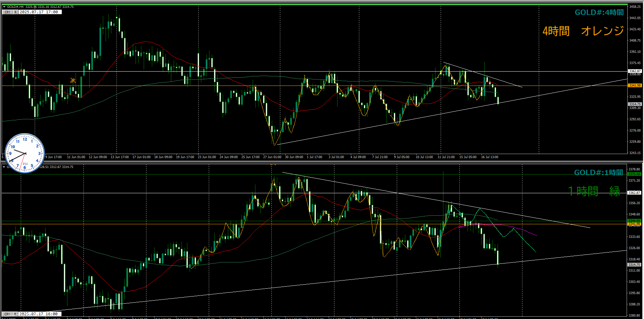Click the GOLD#,H4 price quote header text

click(x=40, y=7)
